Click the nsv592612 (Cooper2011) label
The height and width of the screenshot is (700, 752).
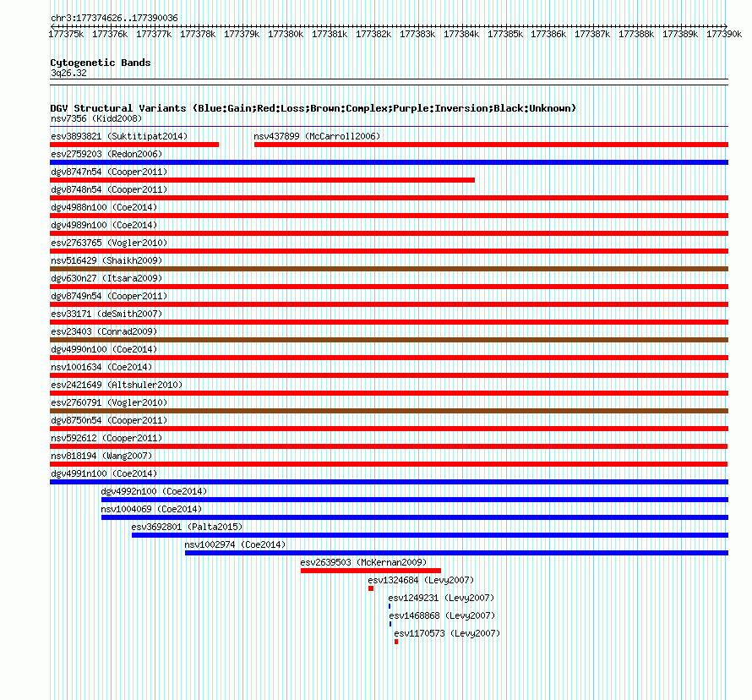[x=106, y=438]
